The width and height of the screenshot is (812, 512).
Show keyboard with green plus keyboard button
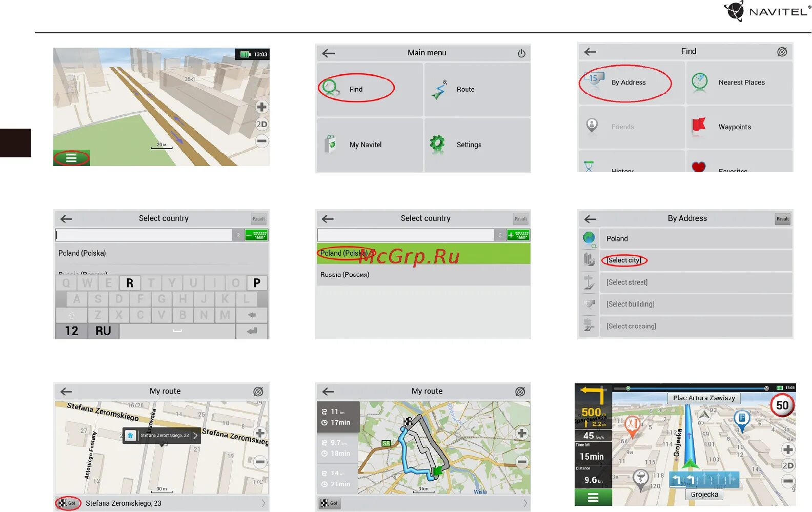(x=518, y=235)
